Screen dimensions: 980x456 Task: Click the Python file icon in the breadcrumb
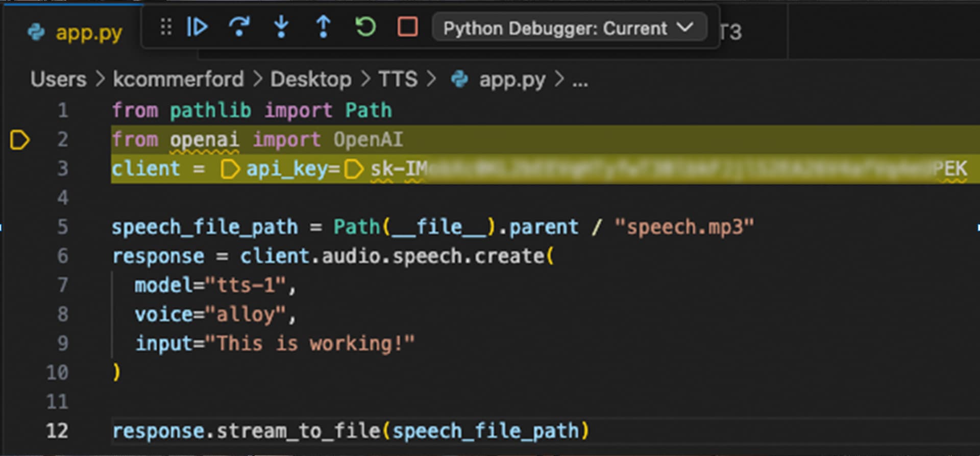459,80
